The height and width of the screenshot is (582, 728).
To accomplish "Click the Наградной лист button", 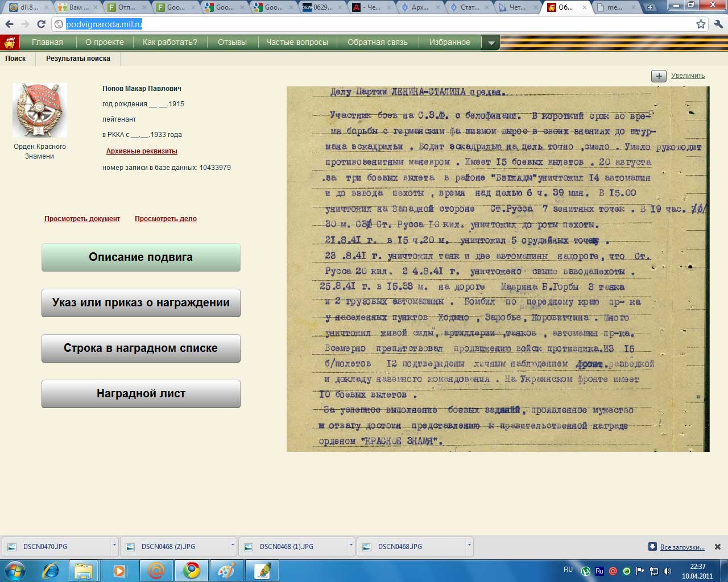I will coord(140,394).
